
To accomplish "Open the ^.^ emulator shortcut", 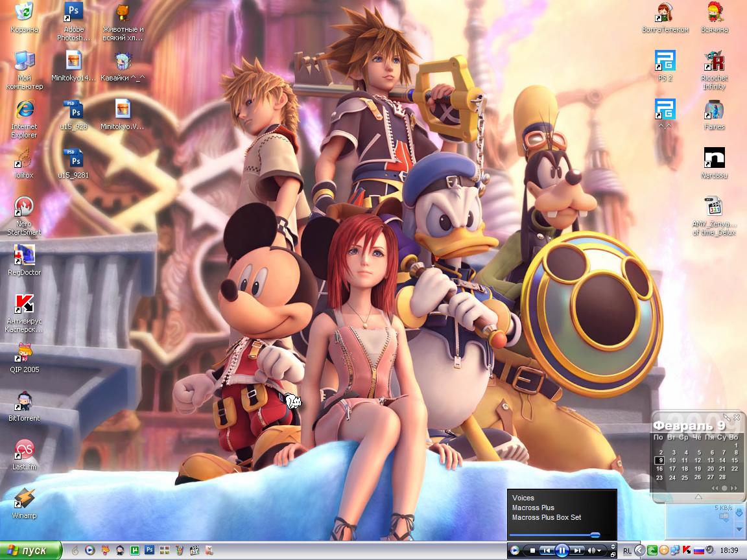I will coord(665,115).
